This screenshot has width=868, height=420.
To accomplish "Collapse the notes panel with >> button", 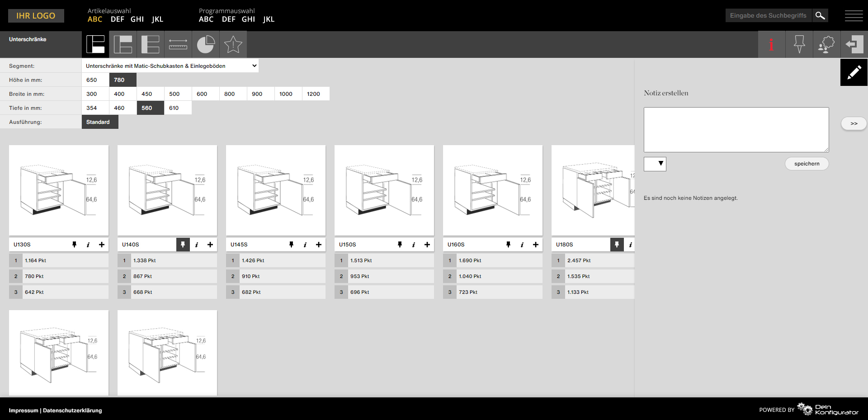I will 854,123.
